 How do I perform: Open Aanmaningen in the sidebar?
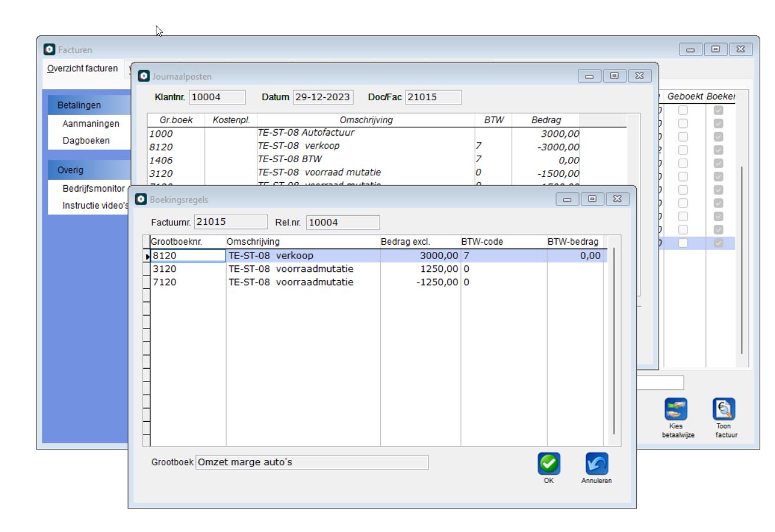91,124
